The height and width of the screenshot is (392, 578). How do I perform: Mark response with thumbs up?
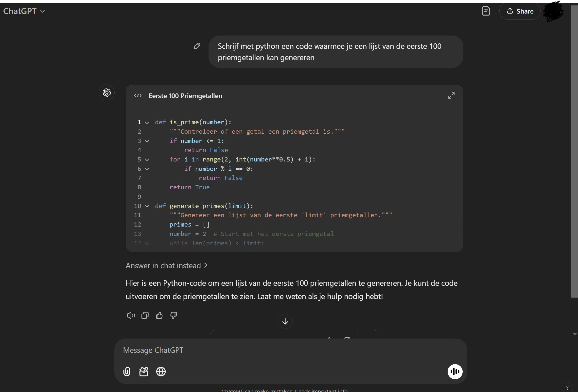pyautogui.click(x=159, y=315)
